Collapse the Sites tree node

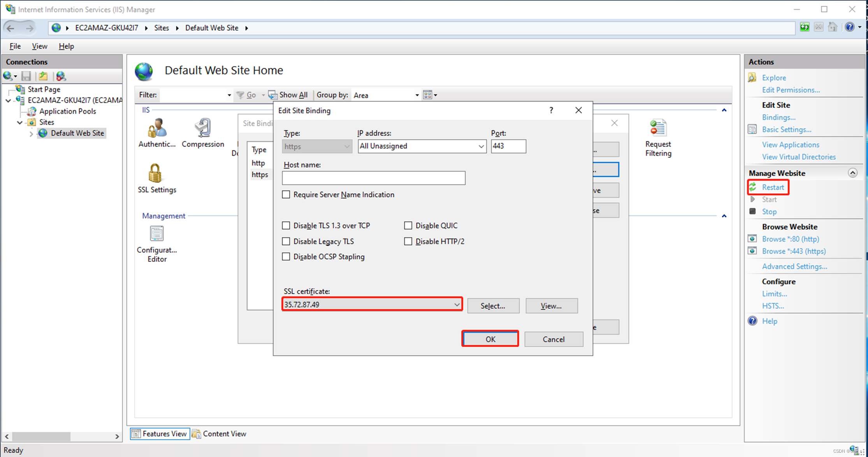(19, 122)
